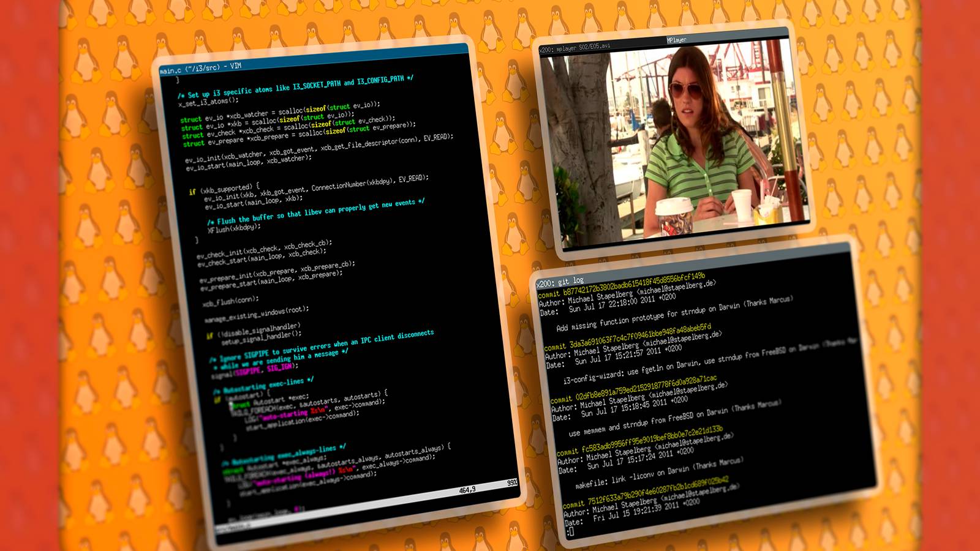Click the 'struct ev_prepare *xcb_prepare' declaration line
This screenshot has width=980, height=551.
(299, 134)
